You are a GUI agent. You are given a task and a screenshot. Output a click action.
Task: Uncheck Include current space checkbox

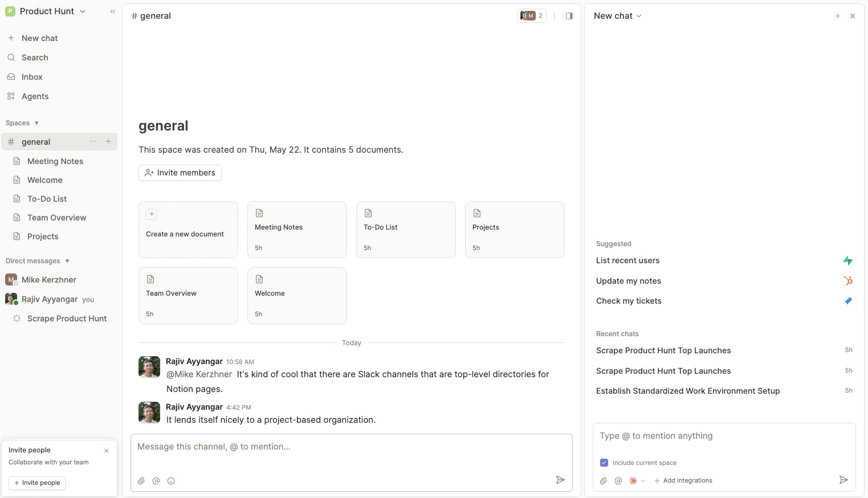(x=604, y=463)
